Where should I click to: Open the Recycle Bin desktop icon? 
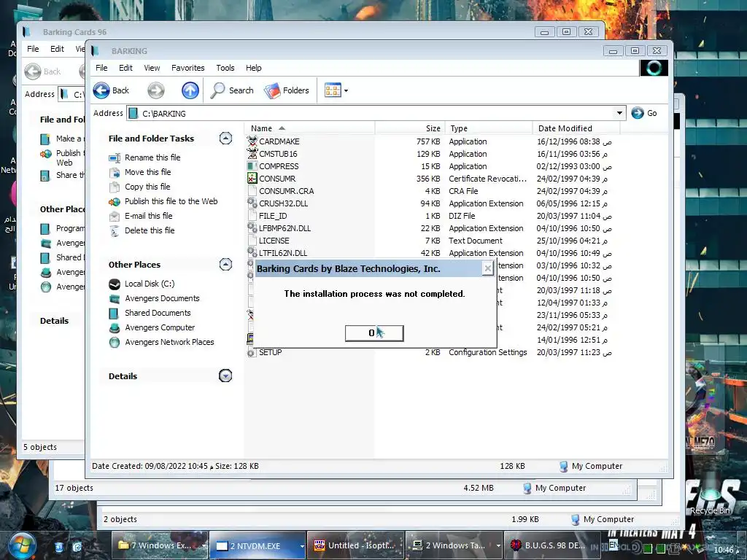click(x=711, y=497)
